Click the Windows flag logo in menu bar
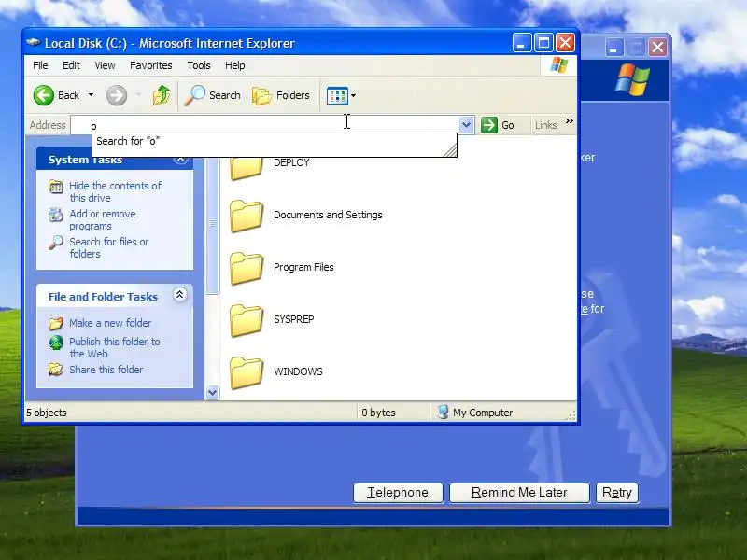The image size is (747, 560). [x=558, y=65]
